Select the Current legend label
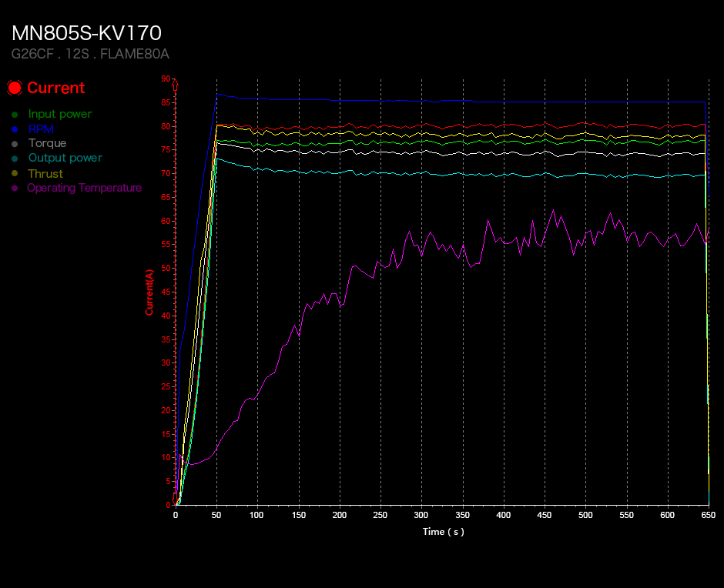Viewport: 724px width, 588px height. [56, 88]
